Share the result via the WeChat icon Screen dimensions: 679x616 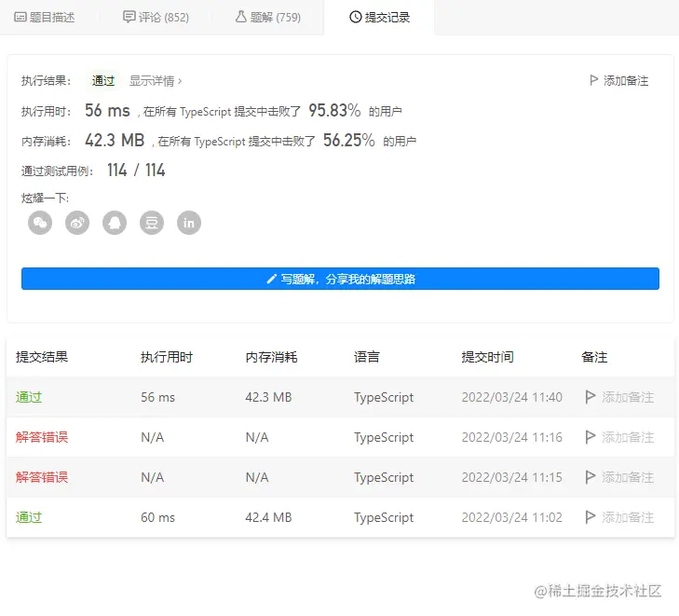coord(40,223)
